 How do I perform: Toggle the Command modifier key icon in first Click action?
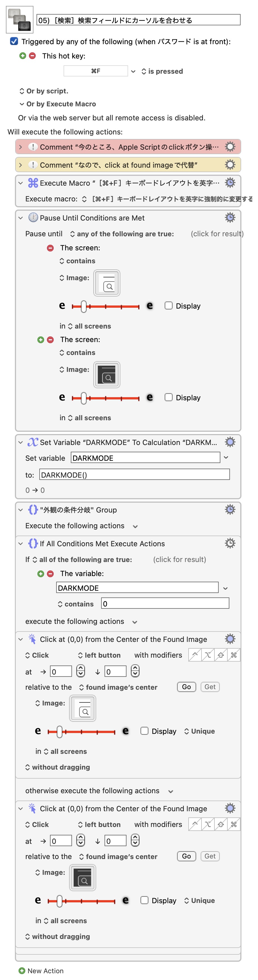click(234, 655)
